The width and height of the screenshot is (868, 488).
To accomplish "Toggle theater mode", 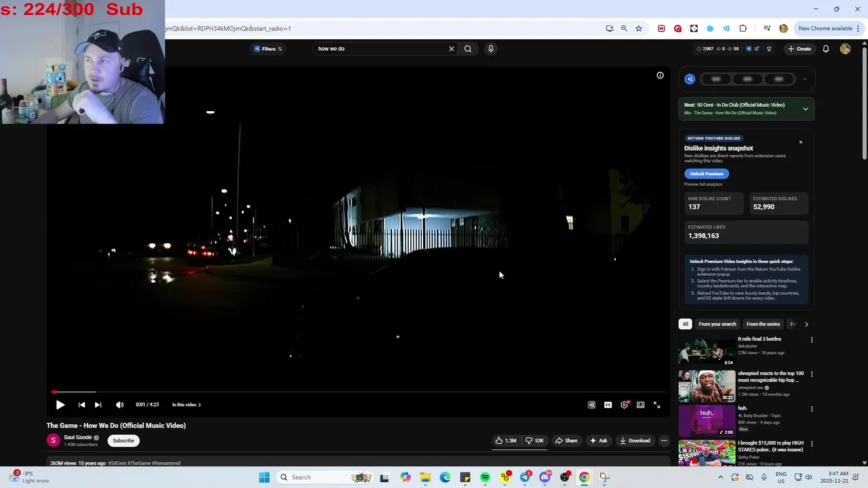I will pos(640,405).
